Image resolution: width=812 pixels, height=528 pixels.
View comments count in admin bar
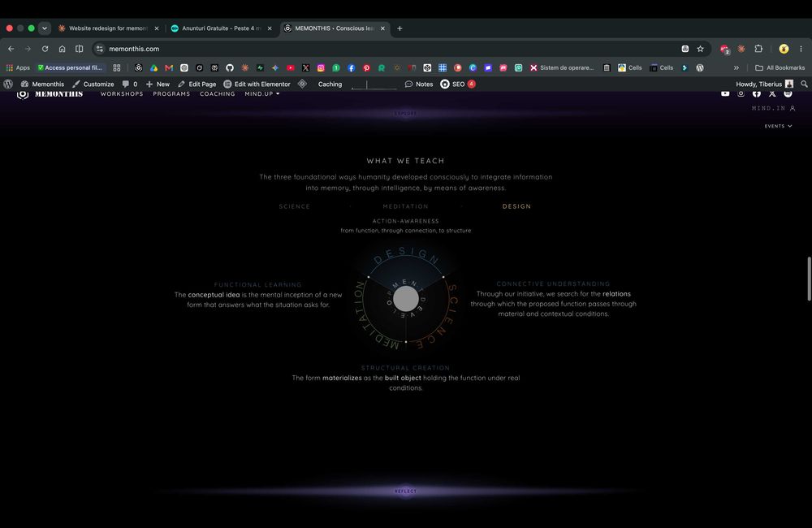pyautogui.click(x=130, y=84)
